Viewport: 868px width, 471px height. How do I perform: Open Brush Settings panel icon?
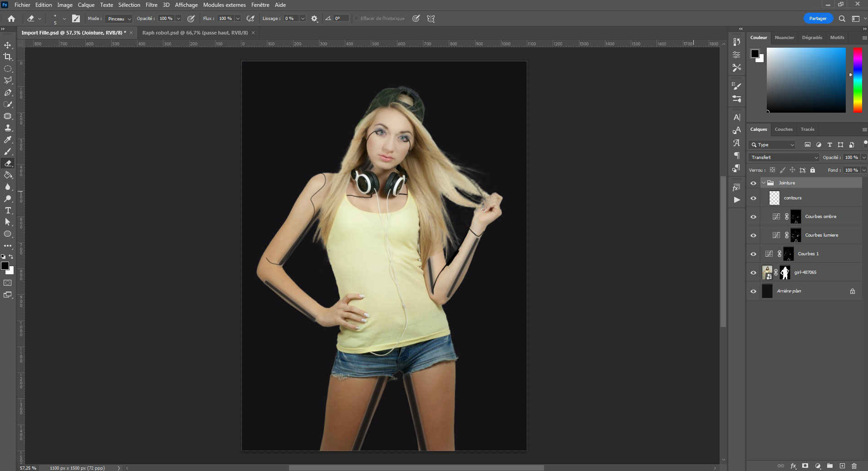pos(737,86)
